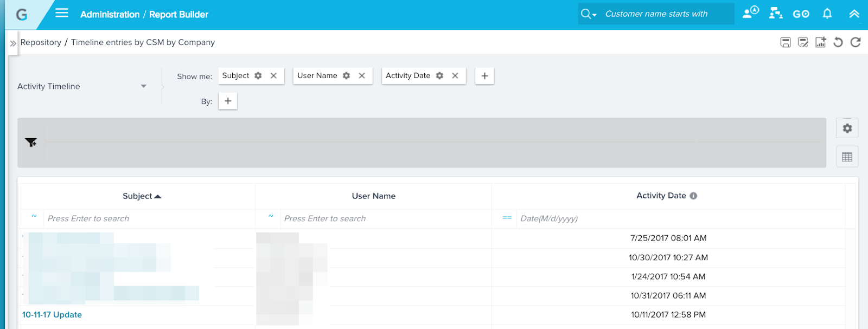
Task: Click Timeline entries by CSM by Company title
Action: [x=143, y=42]
